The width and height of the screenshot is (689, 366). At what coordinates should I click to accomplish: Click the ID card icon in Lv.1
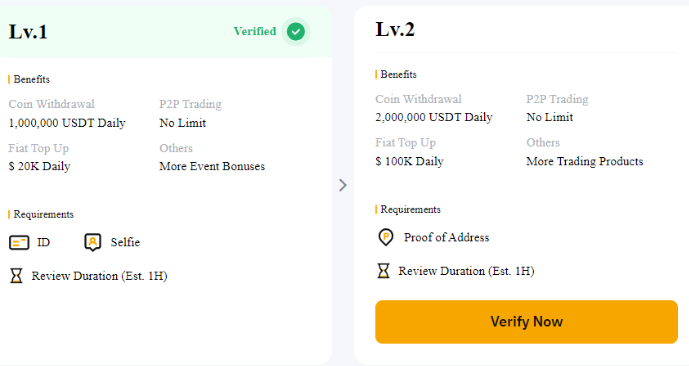[19, 242]
